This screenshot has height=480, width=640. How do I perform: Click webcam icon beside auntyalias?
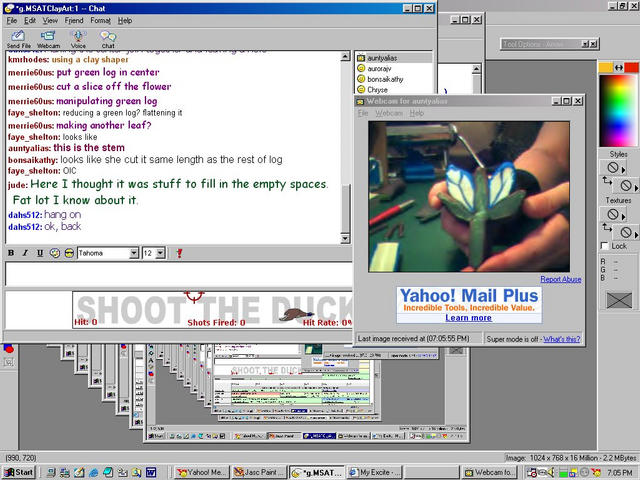click(361, 58)
